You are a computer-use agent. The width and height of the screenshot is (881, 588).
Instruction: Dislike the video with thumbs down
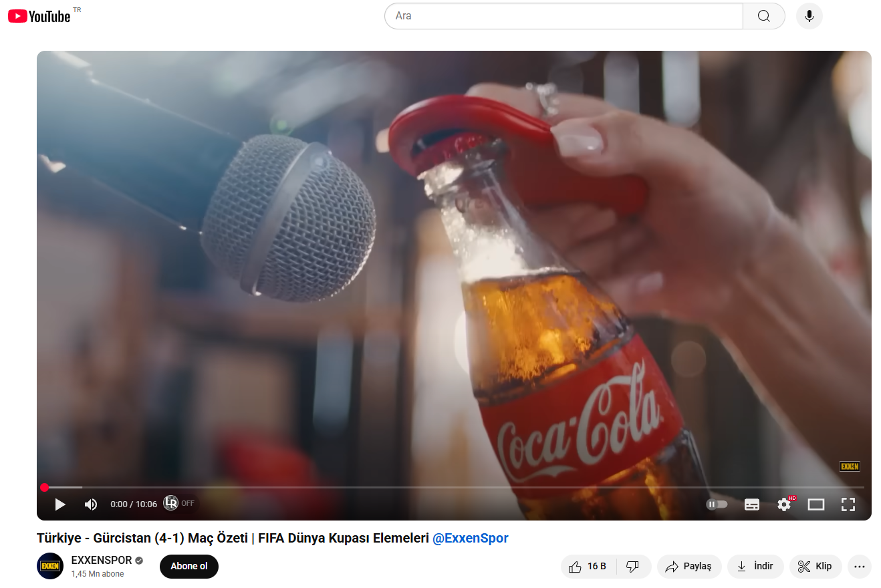632,567
